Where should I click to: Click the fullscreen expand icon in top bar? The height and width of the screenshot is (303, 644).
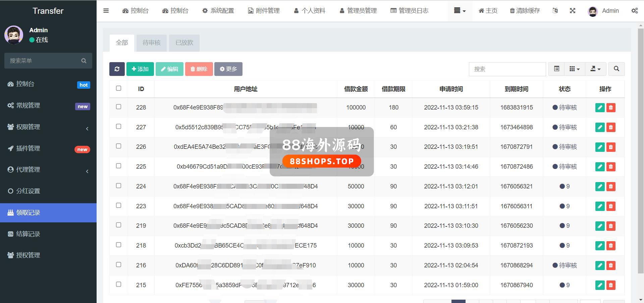(573, 11)
